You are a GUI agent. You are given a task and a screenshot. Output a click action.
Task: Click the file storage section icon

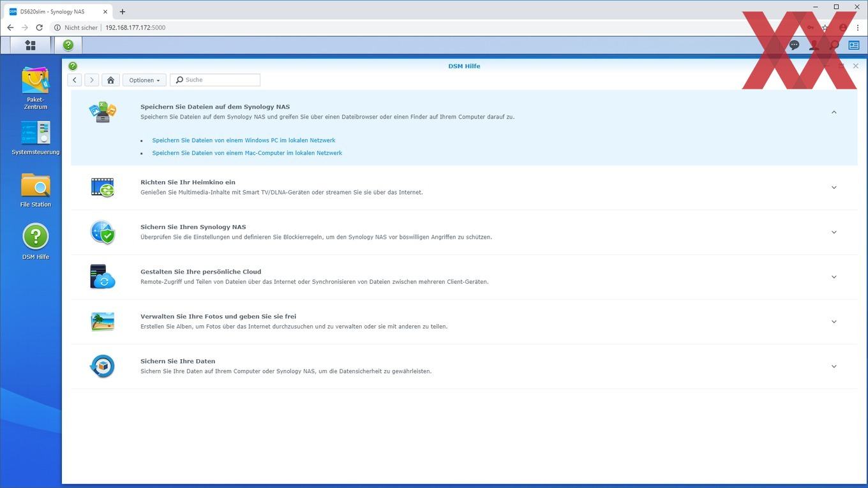coord(102,112)
